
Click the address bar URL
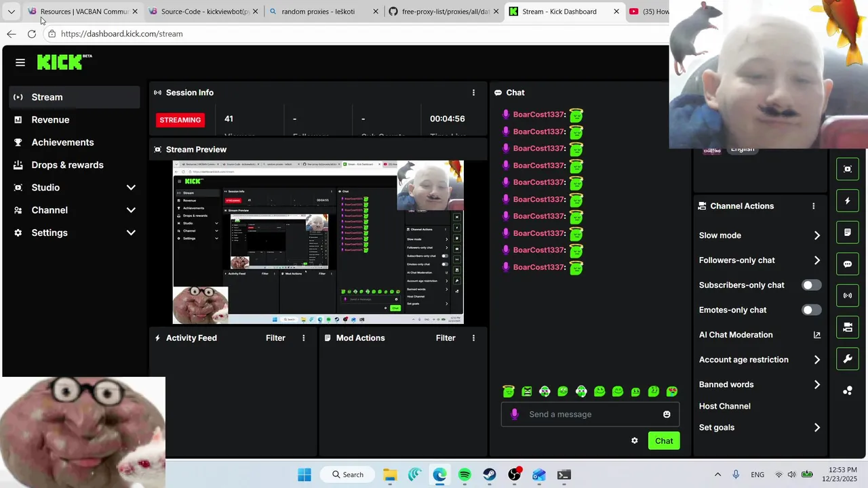click(122, 34)
